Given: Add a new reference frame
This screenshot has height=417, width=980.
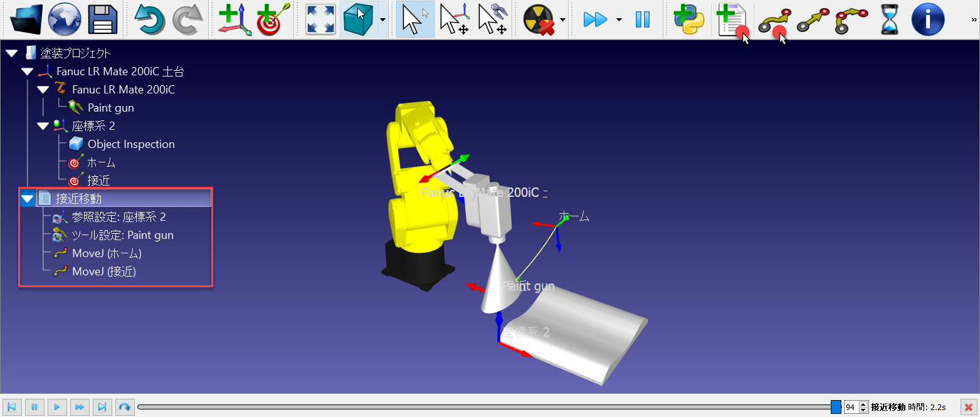Looking at the screenshot, I should tap(234, 19).
